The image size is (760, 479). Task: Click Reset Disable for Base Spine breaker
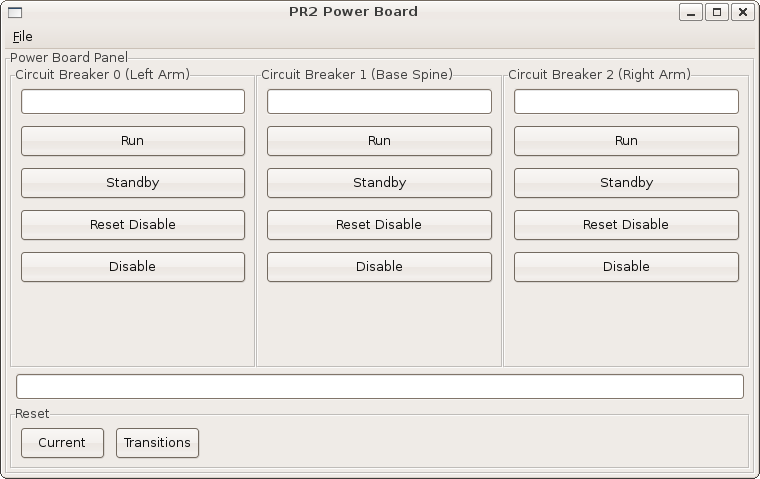coord(379,225)
